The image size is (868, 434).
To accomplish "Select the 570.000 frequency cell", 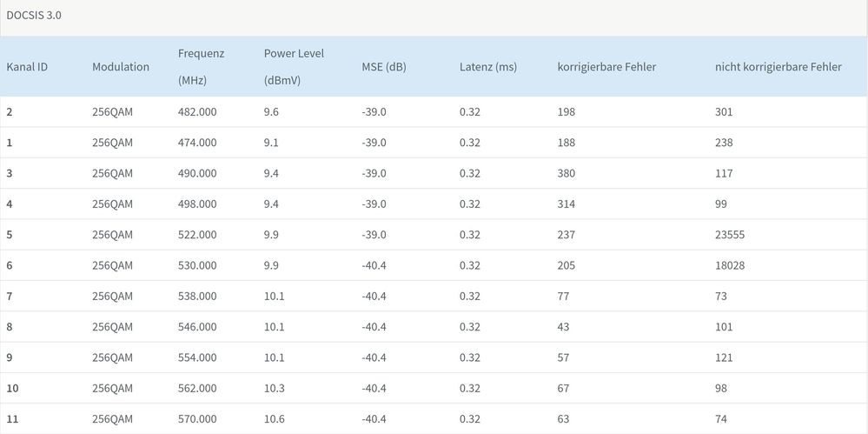I will (x=197, y=419).
